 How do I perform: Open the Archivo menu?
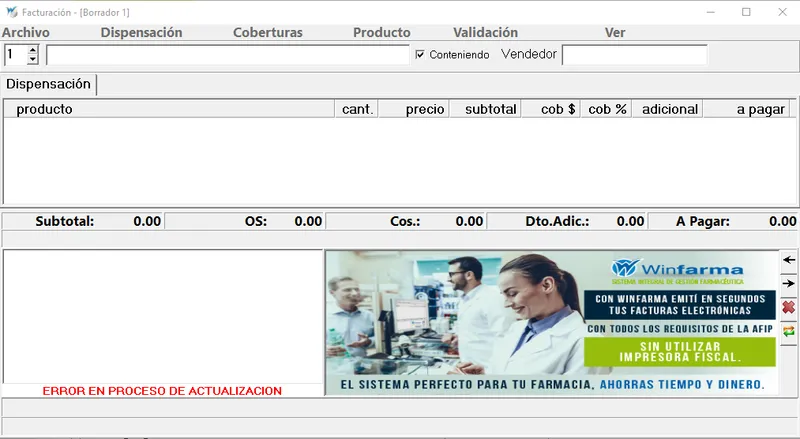click(26, 32)
